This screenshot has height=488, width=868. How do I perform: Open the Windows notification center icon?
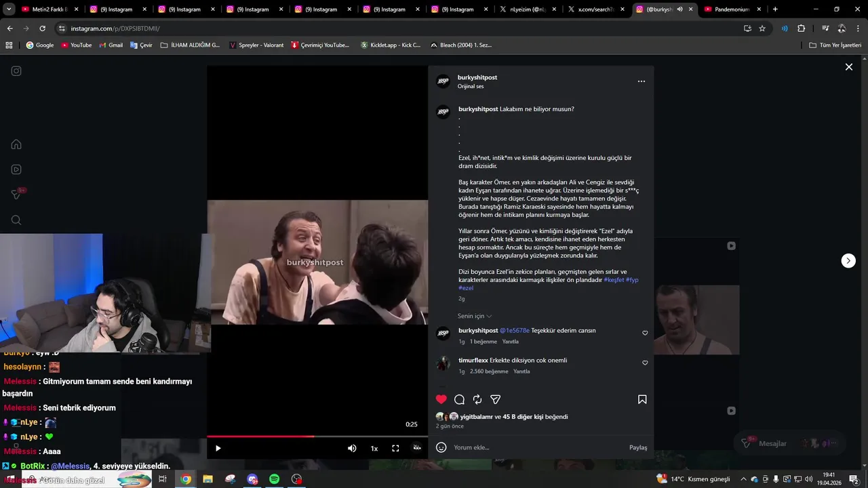[854, 479]
